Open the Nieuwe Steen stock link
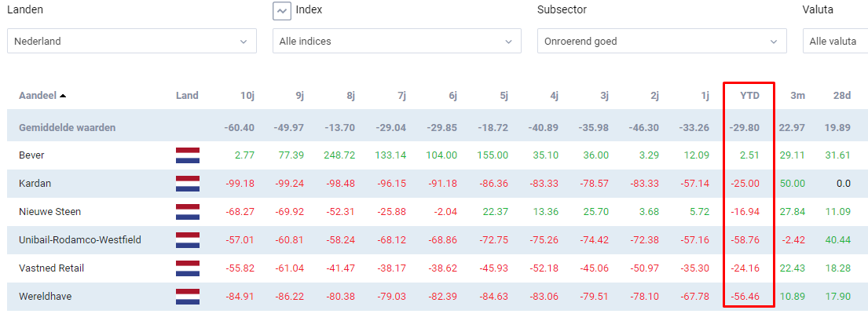Screen dimensions: 868x321 [50, 212]
